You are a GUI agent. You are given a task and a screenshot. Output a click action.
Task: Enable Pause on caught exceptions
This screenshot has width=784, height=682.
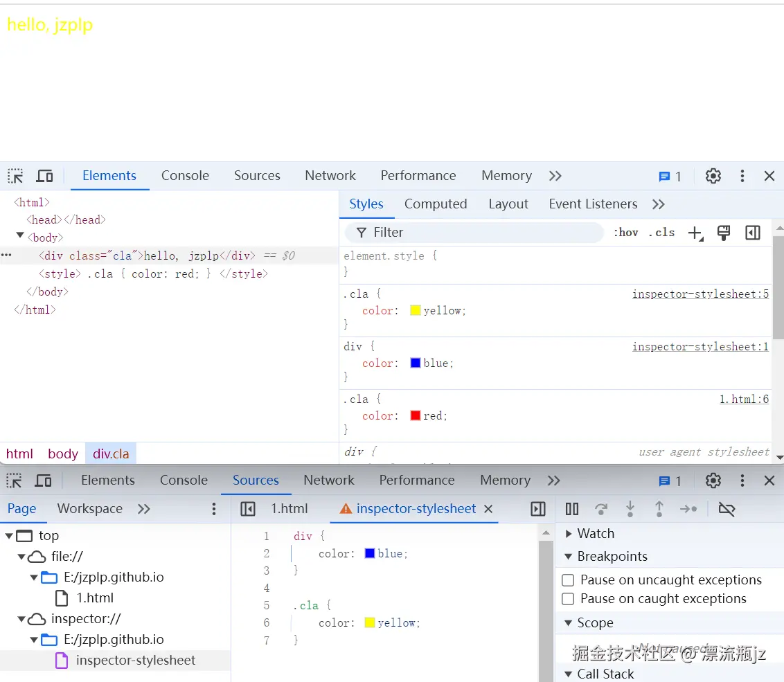[x=568, y=599]
